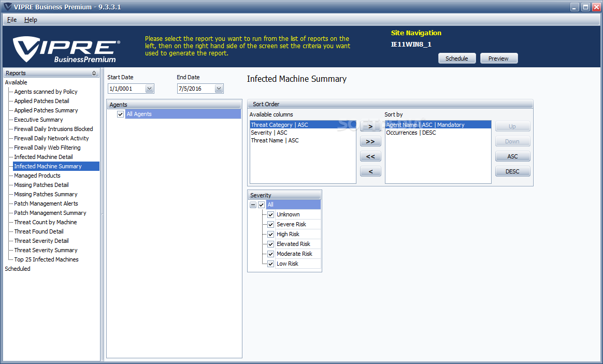Image resolution: width=603 pixels, height=364 pixels.
Task: Select Firewall Daily Web Filtering report
Action: point(47,148)
